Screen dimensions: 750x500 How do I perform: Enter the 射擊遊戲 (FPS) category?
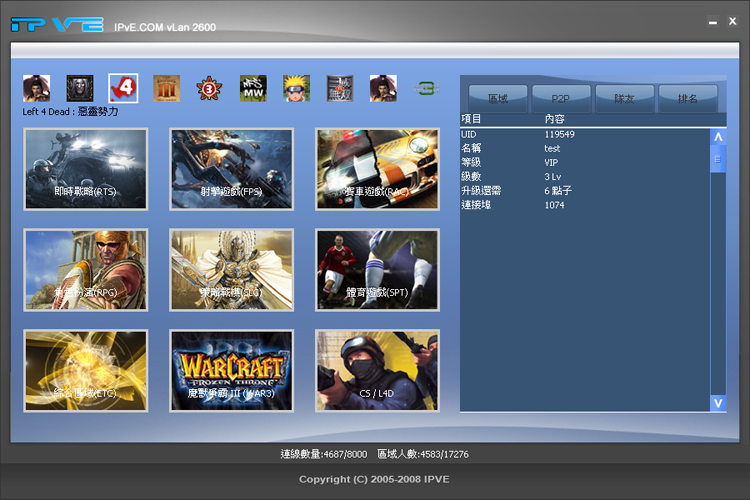[x=232, y=169]
